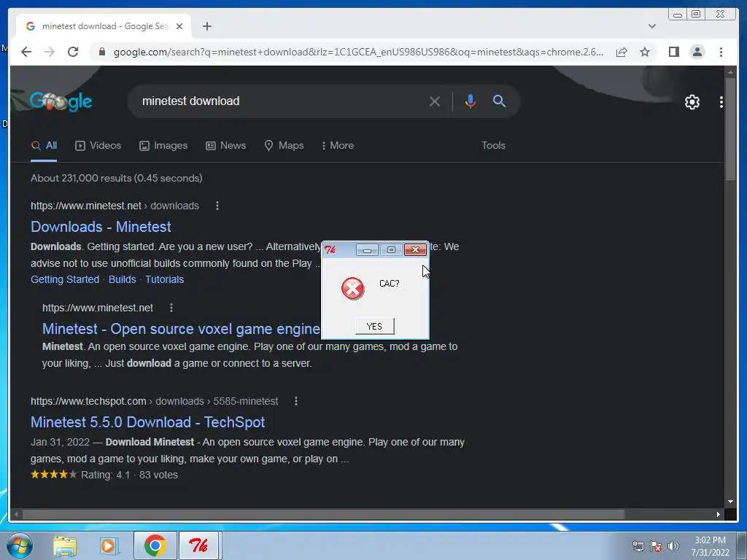Click the horizontal scrollbar thumb
Screen dimensions: 747x560
pyautogui.click(x=323, y=514)
